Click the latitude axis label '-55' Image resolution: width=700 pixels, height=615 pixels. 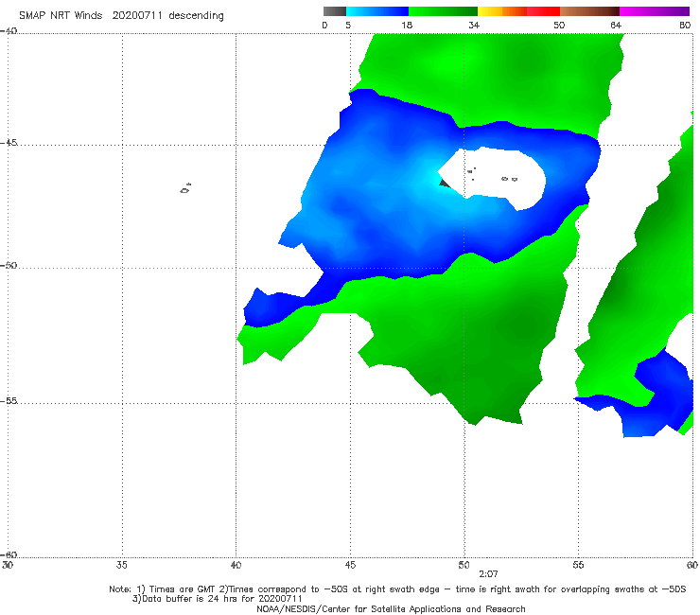point(9,401)
